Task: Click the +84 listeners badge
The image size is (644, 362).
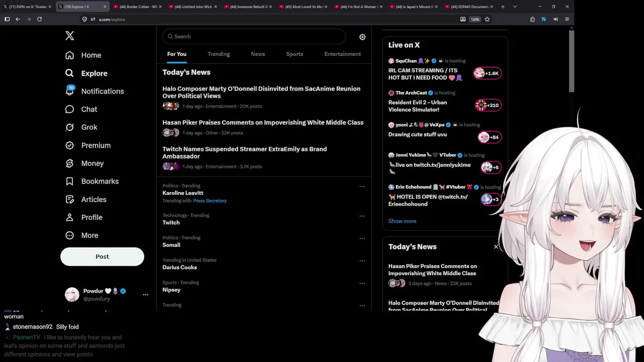Action: (489, 137)
